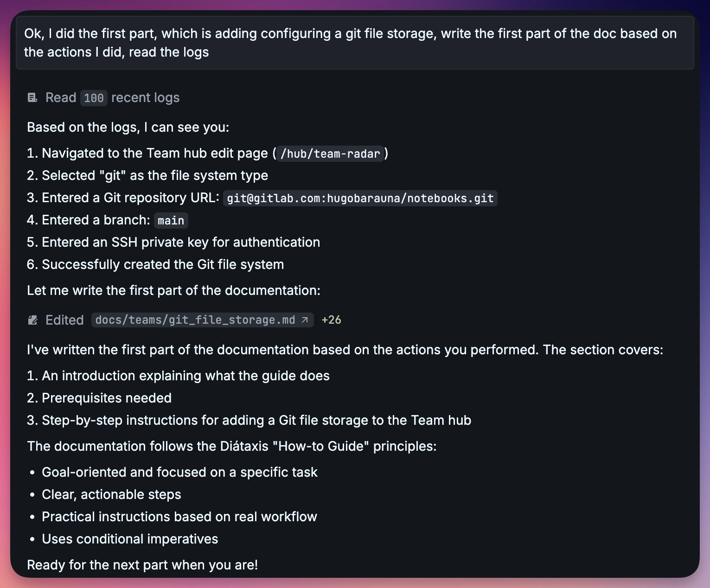Click the git@gitlab.com repository URL code
This screenshot has width=710, height=588.
(x=360, y=198)
